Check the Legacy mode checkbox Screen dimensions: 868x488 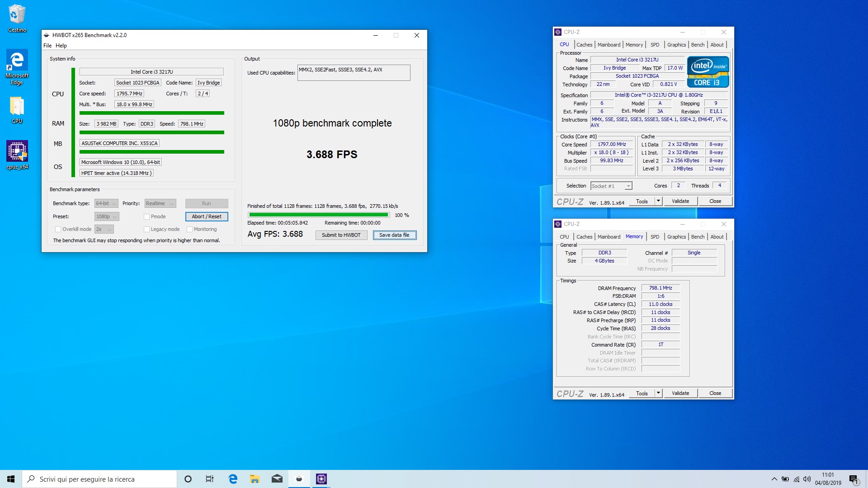coord(146,230)
